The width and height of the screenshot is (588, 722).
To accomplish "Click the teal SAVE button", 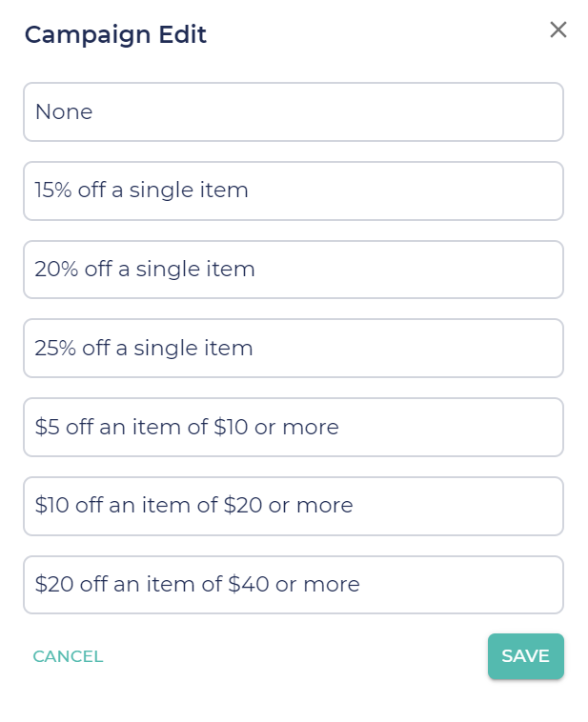I will pyautogui.click(x=525, y=656).
